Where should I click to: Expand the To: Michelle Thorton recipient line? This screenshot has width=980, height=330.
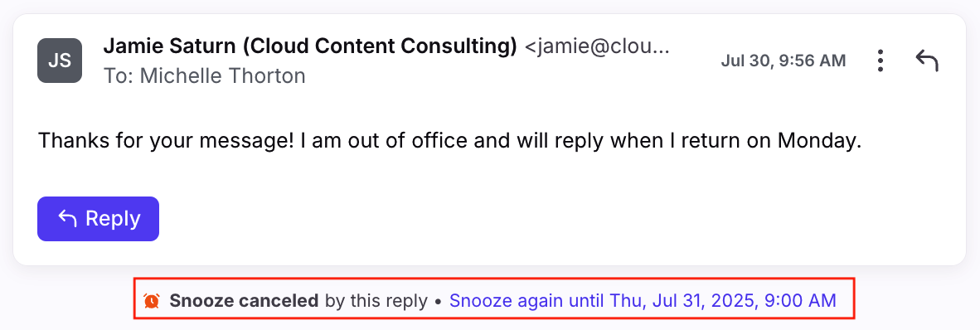coord(205,76)
